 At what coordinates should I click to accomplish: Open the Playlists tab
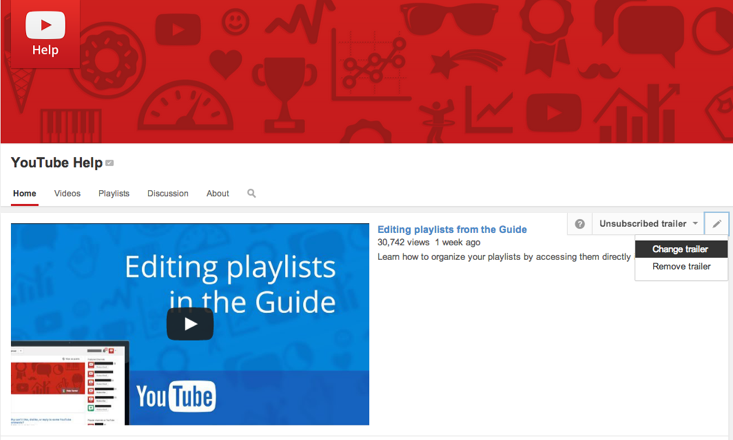114,194
